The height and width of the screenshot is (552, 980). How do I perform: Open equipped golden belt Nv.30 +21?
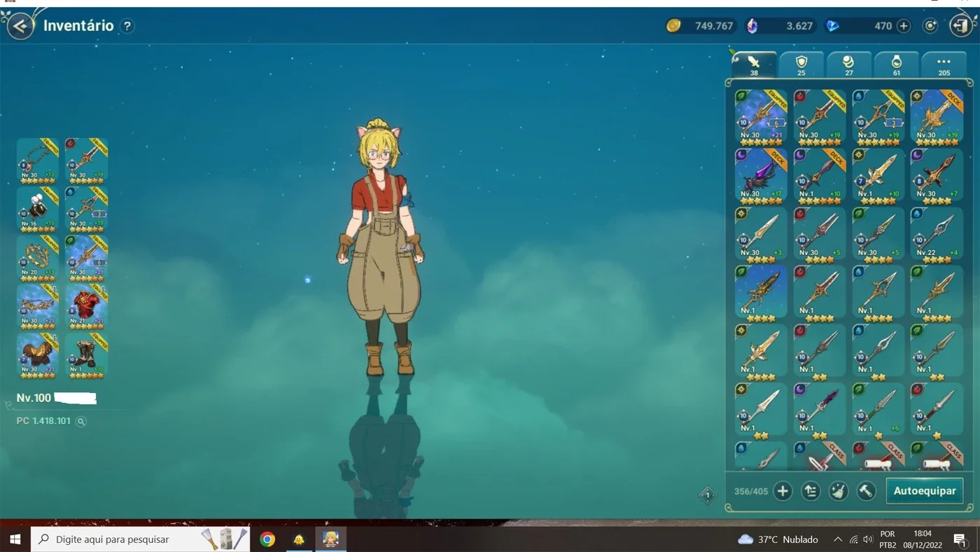click(x=38, y=306)
